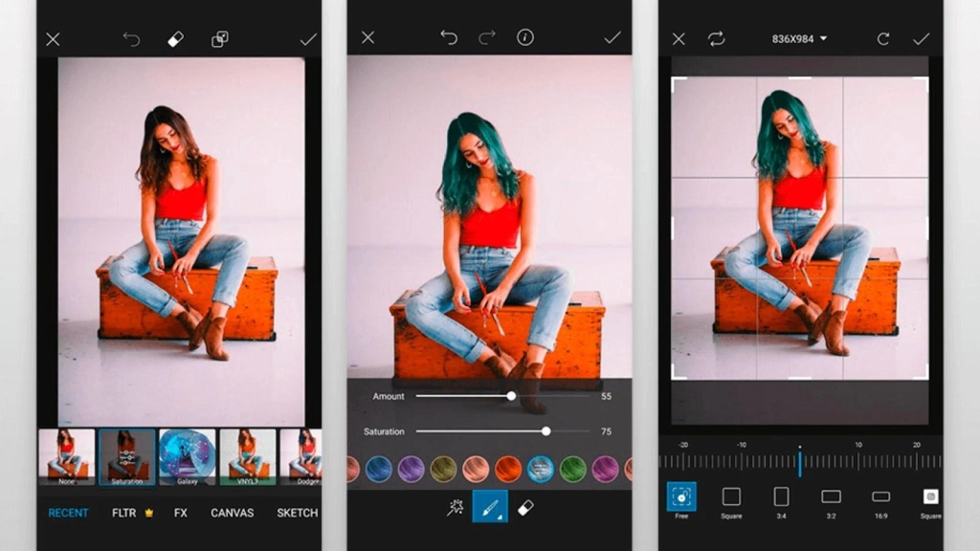Open the CANVAS effects tab
The height and width of the screenshot is (551, 980).
pyautogui.click(x=232, y=513)
